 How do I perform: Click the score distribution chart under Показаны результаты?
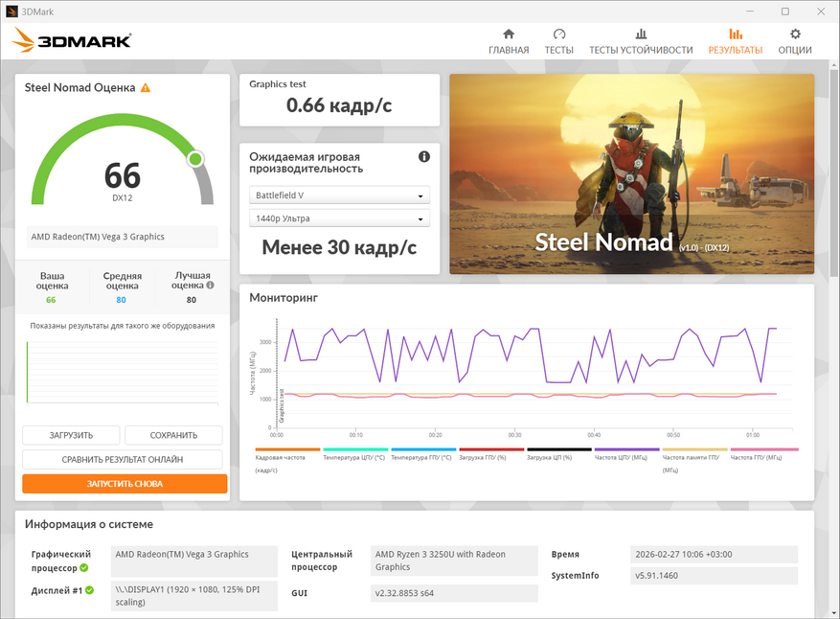[x=123, y=373]
